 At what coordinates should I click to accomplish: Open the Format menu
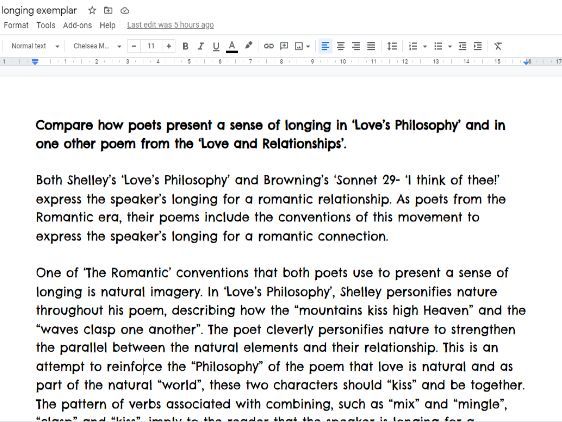(16, 25)
